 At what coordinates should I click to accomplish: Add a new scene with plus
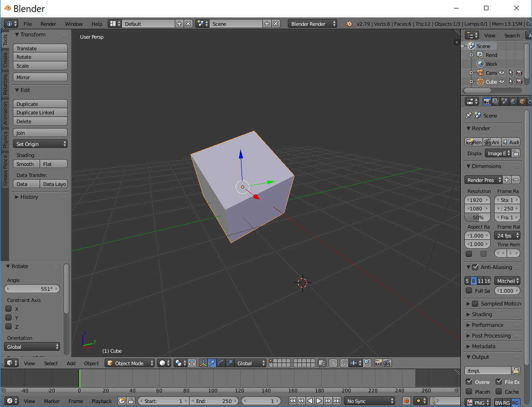tap(267, 24)
